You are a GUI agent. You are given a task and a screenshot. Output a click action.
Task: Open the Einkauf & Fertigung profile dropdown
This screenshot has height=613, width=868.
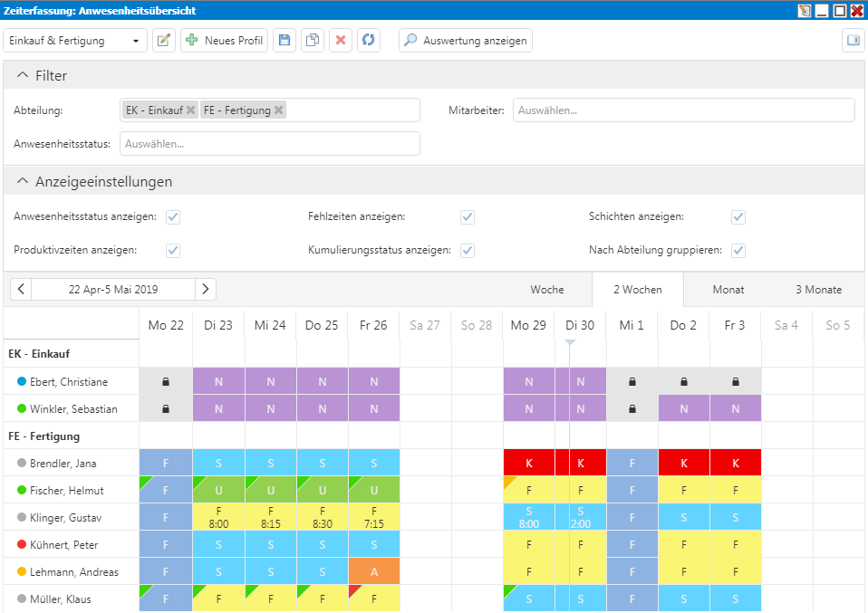pyautogui.click(x=75, y=41)
